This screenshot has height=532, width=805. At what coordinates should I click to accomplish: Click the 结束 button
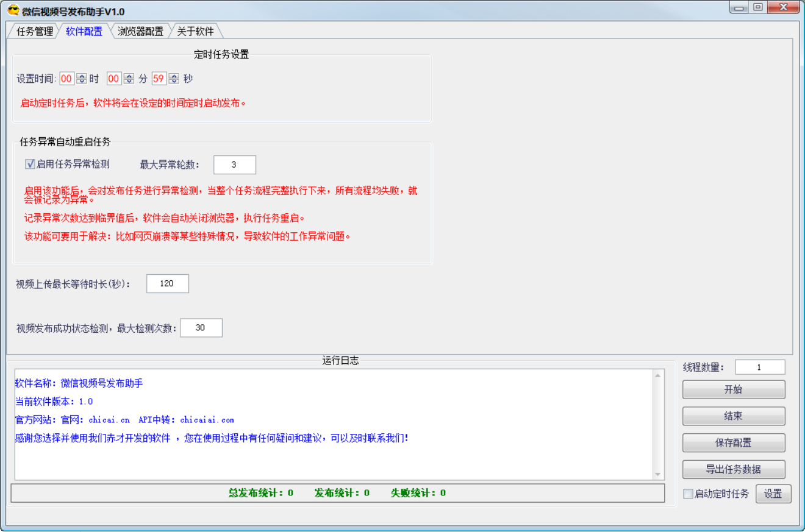[x=734, y=416]
